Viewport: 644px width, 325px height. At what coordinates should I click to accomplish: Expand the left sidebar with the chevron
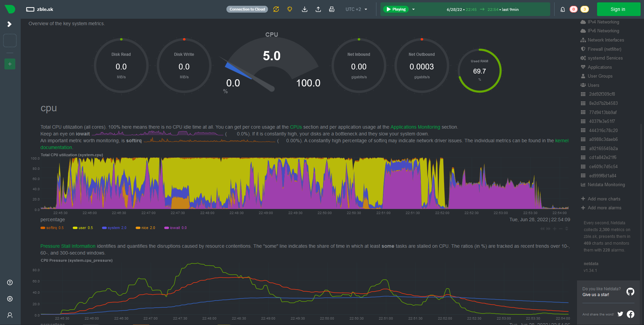[x=10, y=24]
